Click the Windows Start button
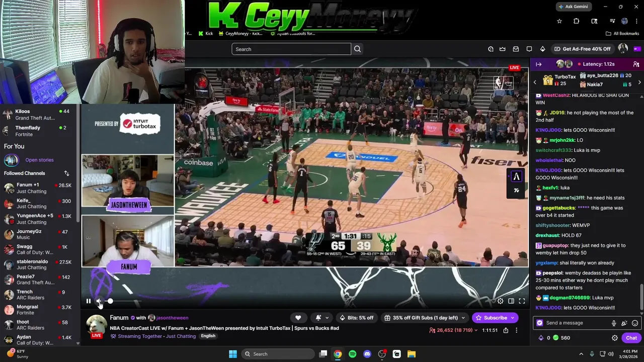This screenshot has width=644, height=362. (x=233, y=354)
